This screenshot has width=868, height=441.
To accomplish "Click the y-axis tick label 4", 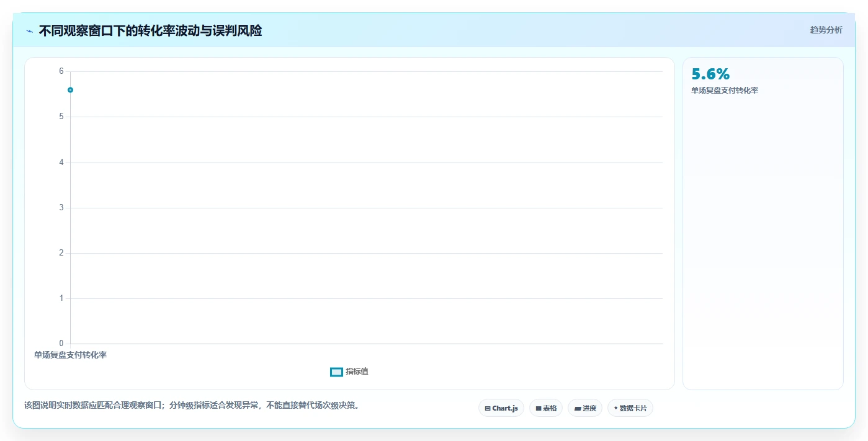I will click(61, 163).
